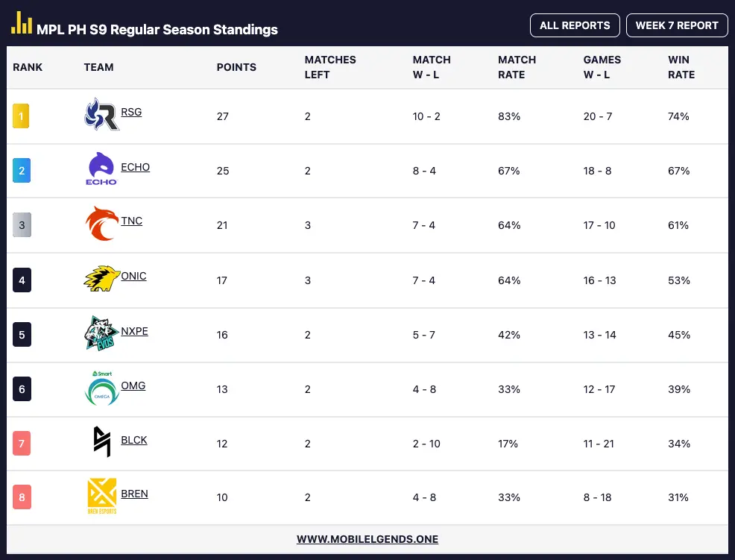The height and width of the screenshot is (560, 735).
Task: Click the Smart Omega team logo
Action: [x=101, y=388]
